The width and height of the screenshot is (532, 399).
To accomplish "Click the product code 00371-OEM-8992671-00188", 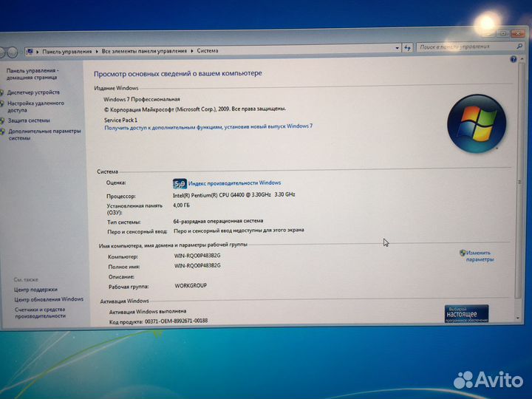I will (x=176, y=321).
